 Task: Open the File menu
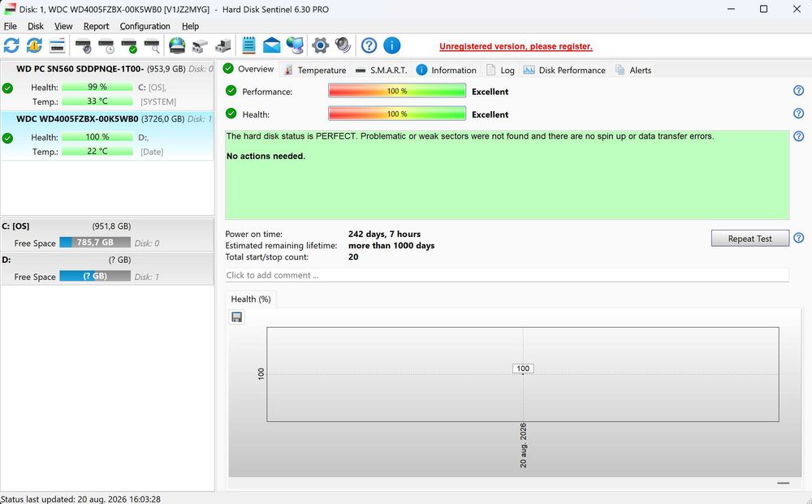[11, 26]
